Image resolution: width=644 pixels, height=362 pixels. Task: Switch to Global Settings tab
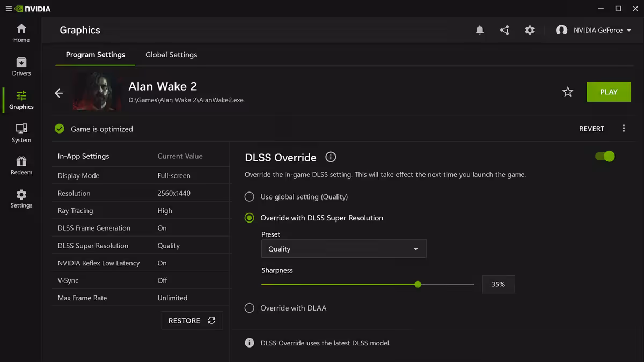click(x=171, y=55)
